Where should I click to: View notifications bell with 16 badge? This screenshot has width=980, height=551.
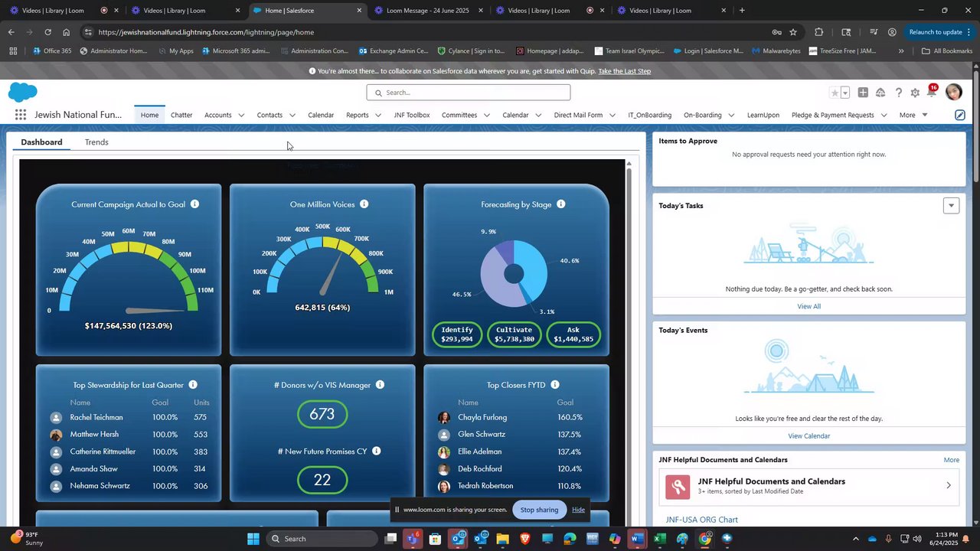[932, 91]
